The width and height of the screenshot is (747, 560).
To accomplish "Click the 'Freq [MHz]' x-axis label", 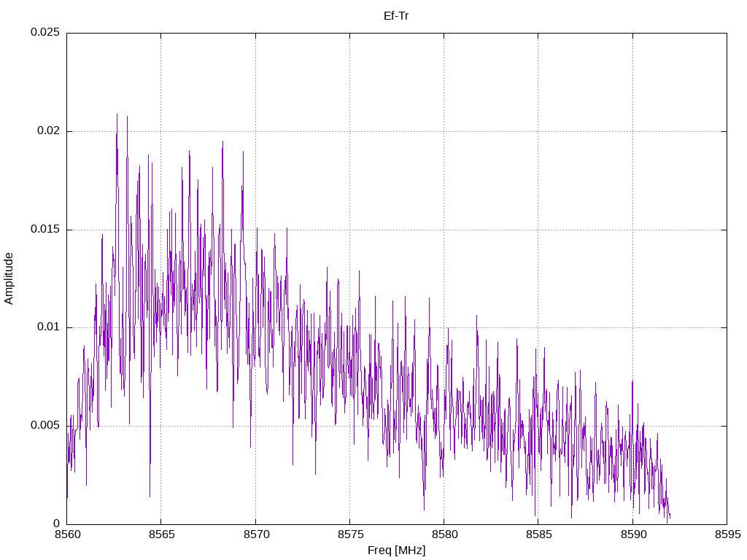I will (396, 551).
